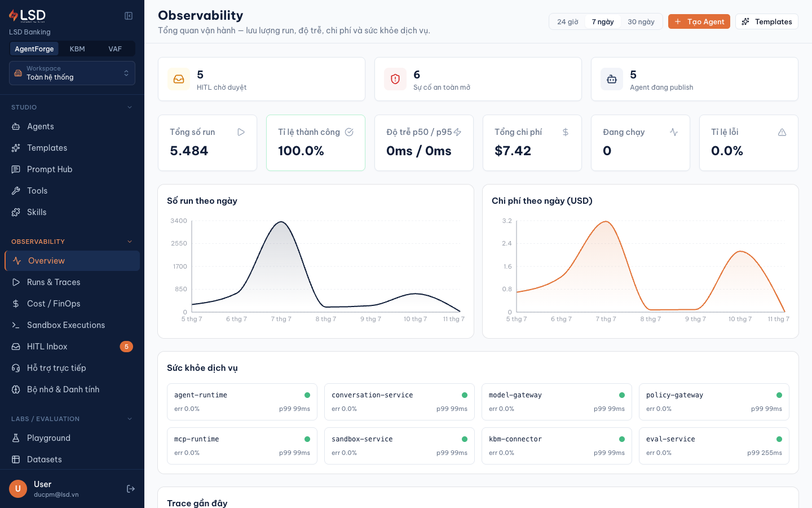
Task: Open Sandbox Executions
Action: [72, 325]
